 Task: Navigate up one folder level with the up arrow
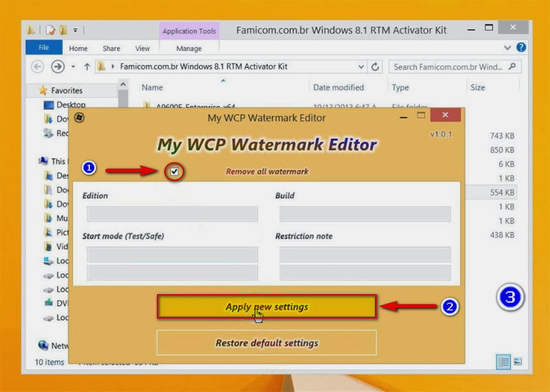pyautogui.click(x=87, y=66)
